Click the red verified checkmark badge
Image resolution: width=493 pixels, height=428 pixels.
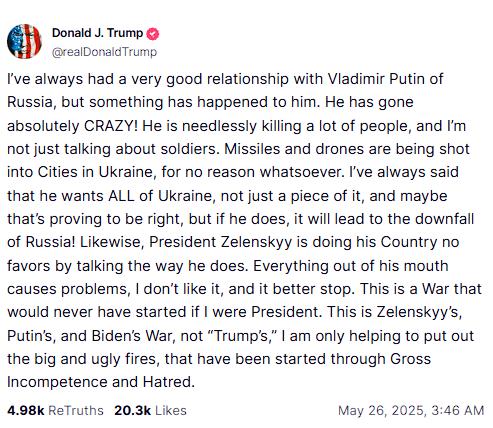(x=153, y=34)
